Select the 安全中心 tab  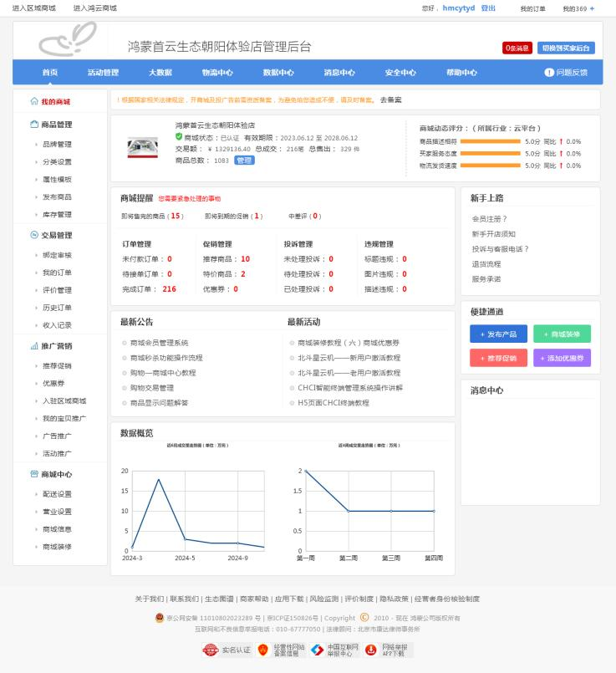(400, 72)
